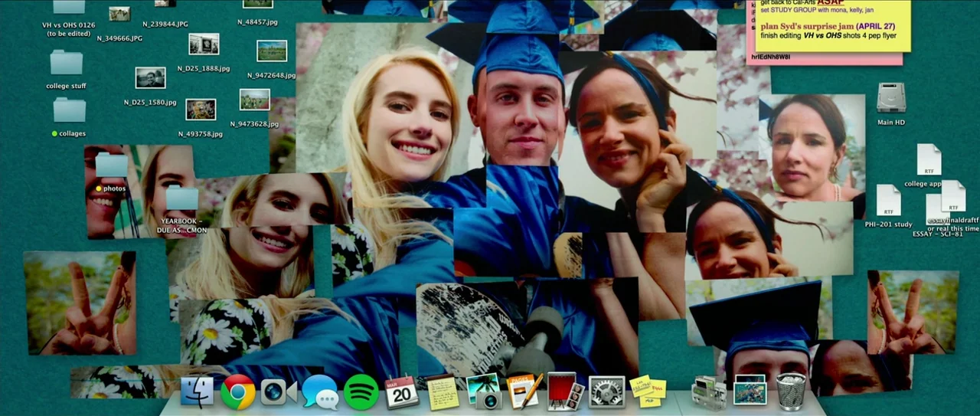
Task: Open FaceTime from the dock
Action: (x=278, y=392)
